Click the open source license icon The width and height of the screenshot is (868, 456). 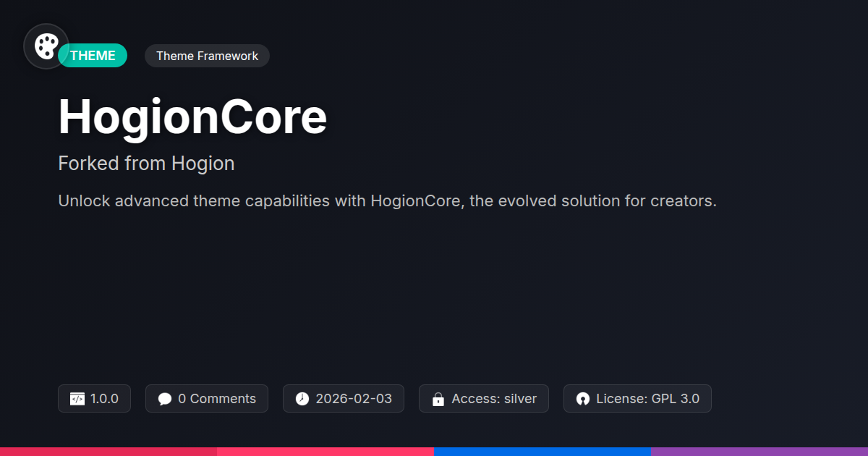(x=583, y=399)
